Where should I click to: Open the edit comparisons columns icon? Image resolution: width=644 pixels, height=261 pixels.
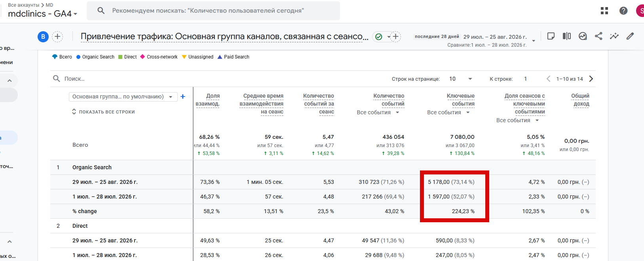pos(567,36)
